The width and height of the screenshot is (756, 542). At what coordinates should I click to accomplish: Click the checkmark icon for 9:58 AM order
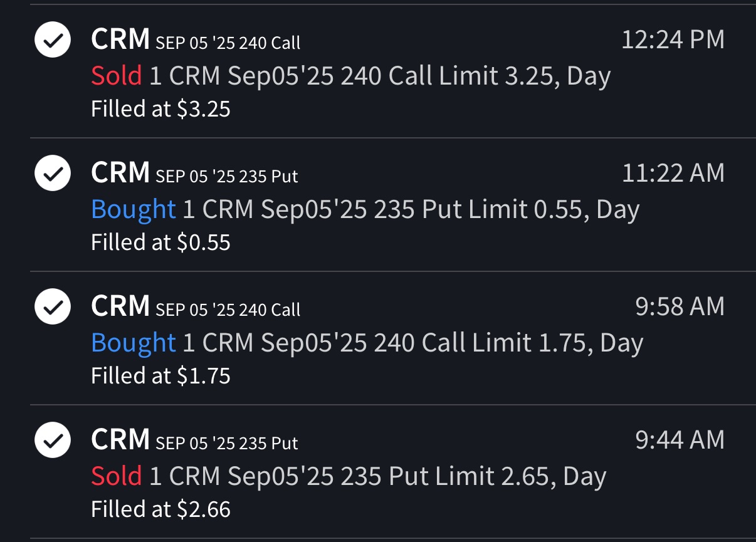(x=53, y=306)
